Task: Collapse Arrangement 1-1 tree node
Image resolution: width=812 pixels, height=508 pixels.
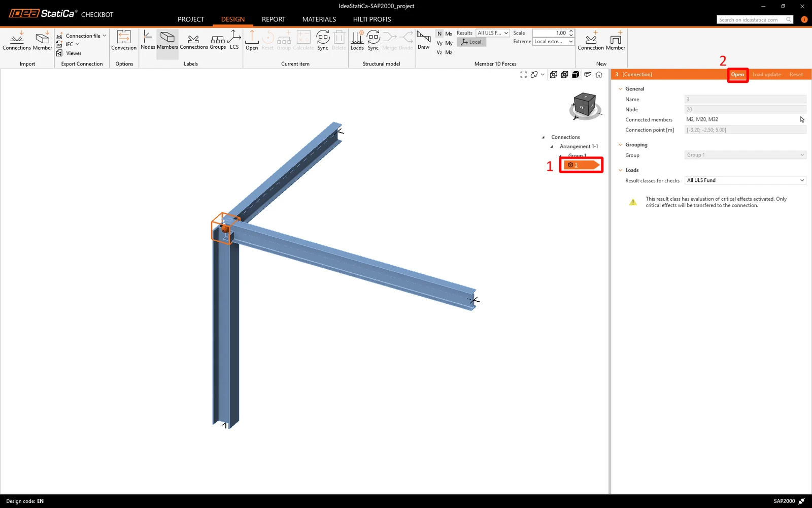Action: [552, 146]
